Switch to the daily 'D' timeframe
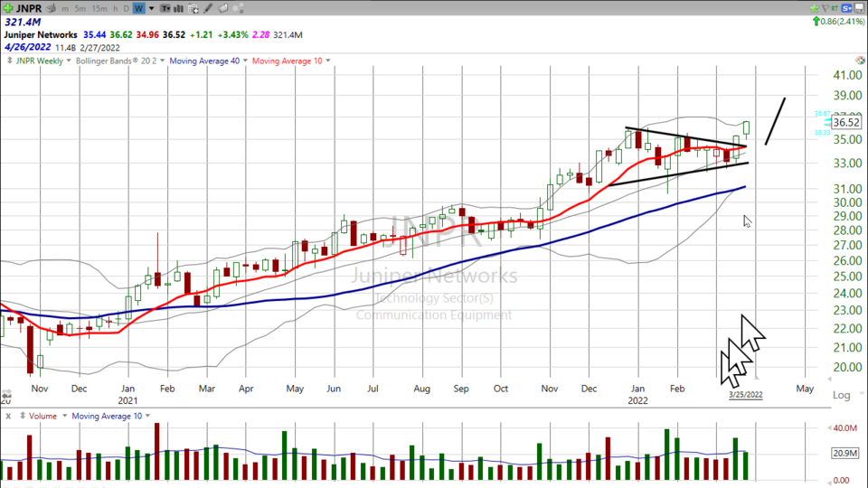This screenshot has height=488, width=868. (127, 9)
